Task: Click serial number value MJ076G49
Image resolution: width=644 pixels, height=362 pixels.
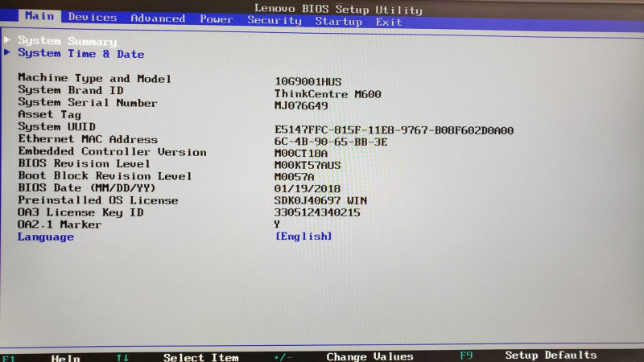Action: tap(301, 106)
